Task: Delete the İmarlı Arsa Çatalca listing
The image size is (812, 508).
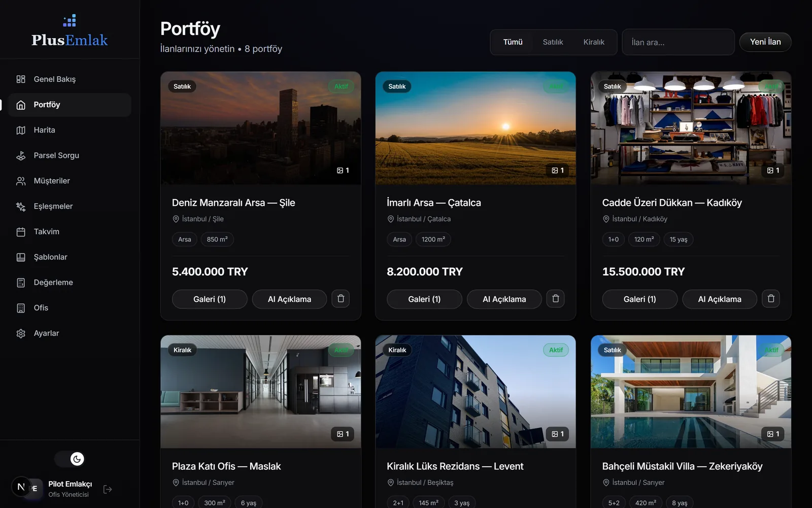Action: 556,299
